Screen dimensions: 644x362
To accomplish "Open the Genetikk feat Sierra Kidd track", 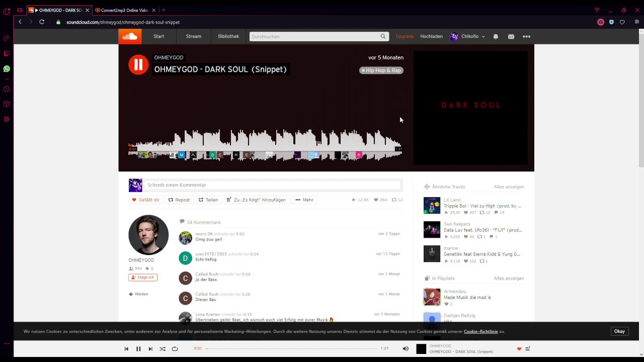I will pyautogui.click(x=482, y=254).
